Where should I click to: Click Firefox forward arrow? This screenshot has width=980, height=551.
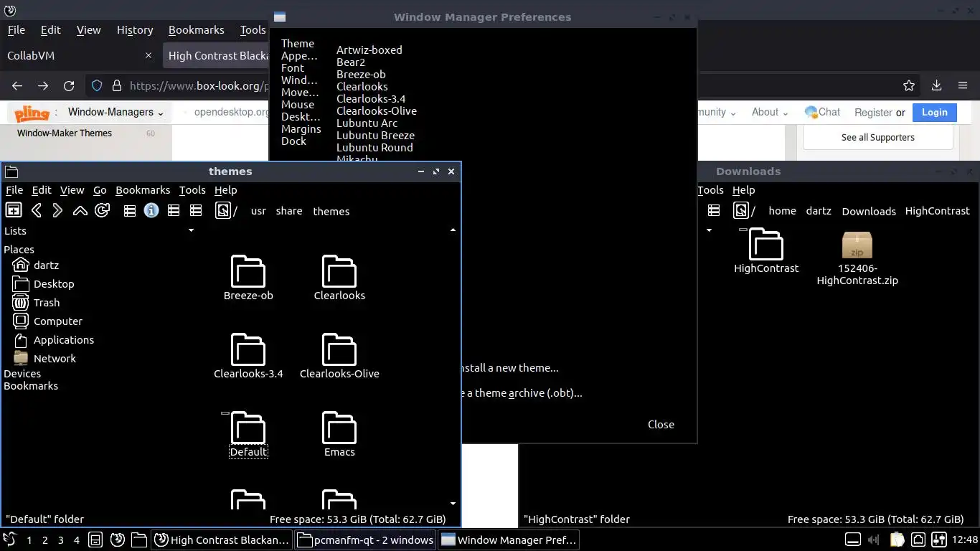(x=43, y=85)
